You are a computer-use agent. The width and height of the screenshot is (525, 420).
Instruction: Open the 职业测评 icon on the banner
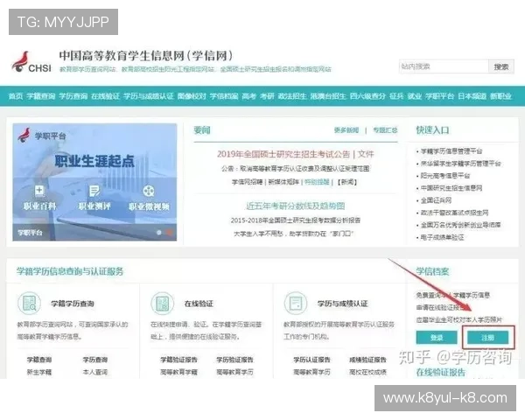pos(94,191)
